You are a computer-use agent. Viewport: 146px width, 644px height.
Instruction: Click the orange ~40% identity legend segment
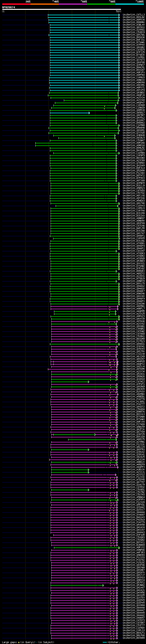45,4
